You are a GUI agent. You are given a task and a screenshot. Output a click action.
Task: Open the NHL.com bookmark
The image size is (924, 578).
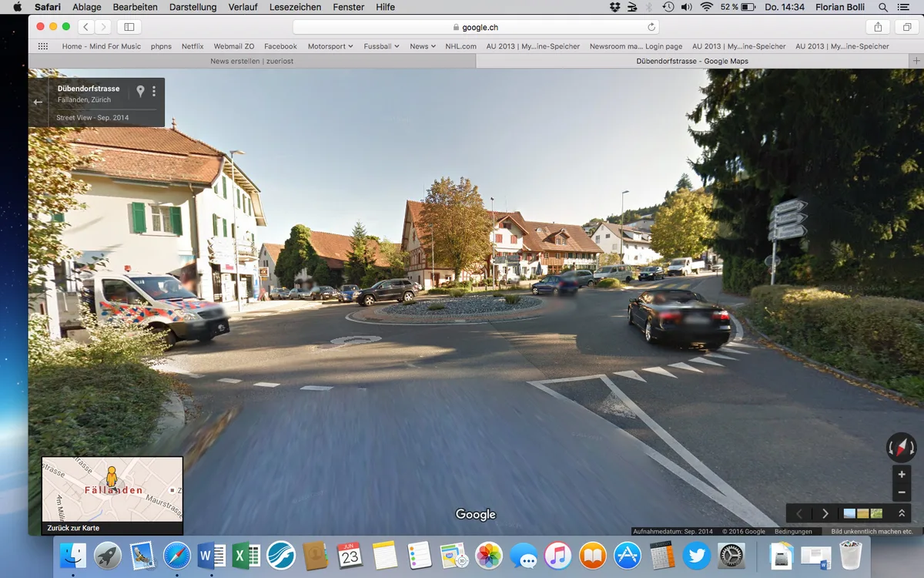coord(460,46)
